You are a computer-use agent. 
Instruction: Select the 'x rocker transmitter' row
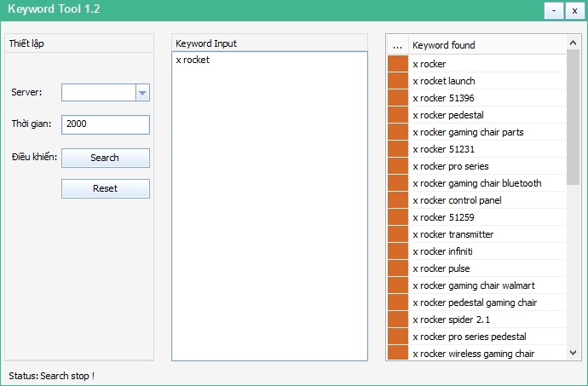tap(476, 234)
